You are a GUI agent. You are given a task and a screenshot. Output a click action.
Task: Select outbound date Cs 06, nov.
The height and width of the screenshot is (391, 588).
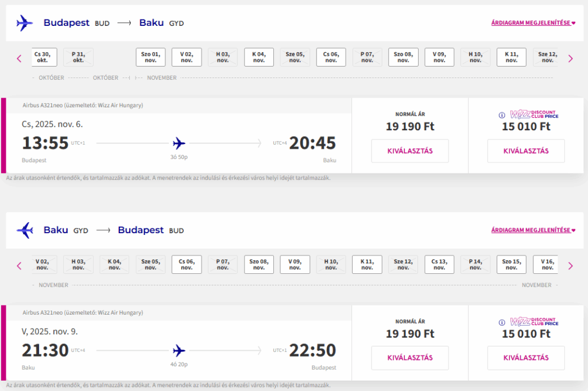click(331, 57)
